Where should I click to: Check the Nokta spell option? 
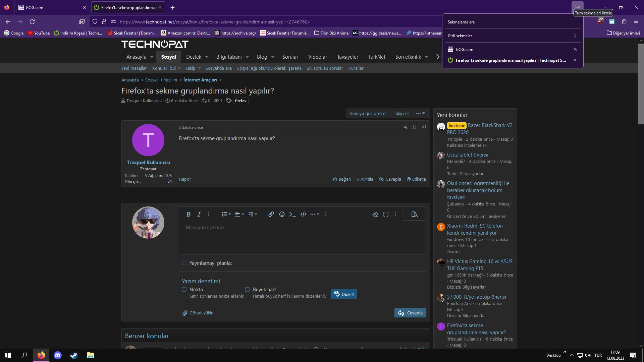click(x=184, y=290)
